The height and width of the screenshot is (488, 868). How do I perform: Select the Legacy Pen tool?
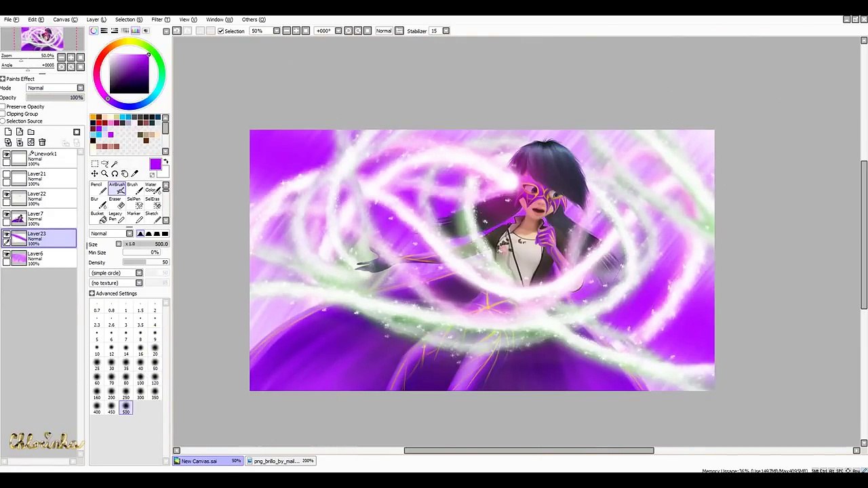click(117, 218)
